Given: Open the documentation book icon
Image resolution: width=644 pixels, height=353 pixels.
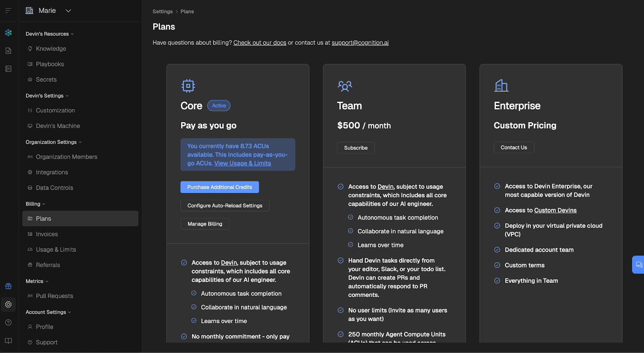Looking at the screenshot, I should pos(8,341).
